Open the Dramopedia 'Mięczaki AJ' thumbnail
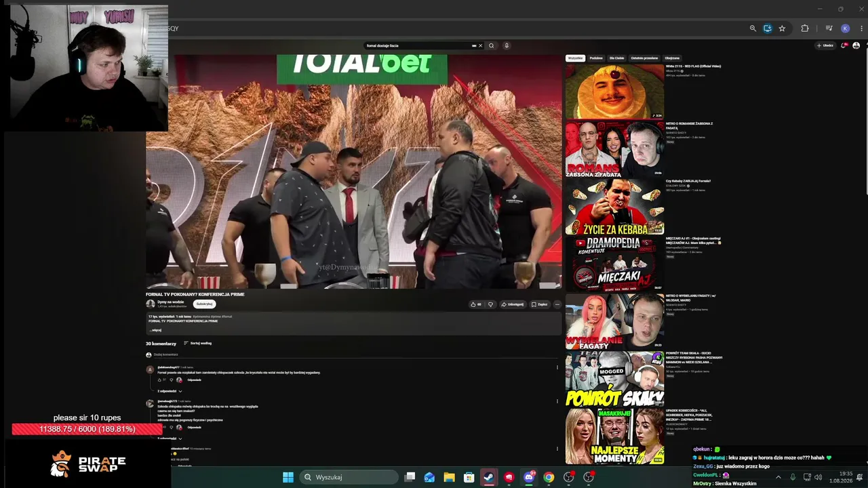This screenshot has height=488, width=868. (614, 264)
